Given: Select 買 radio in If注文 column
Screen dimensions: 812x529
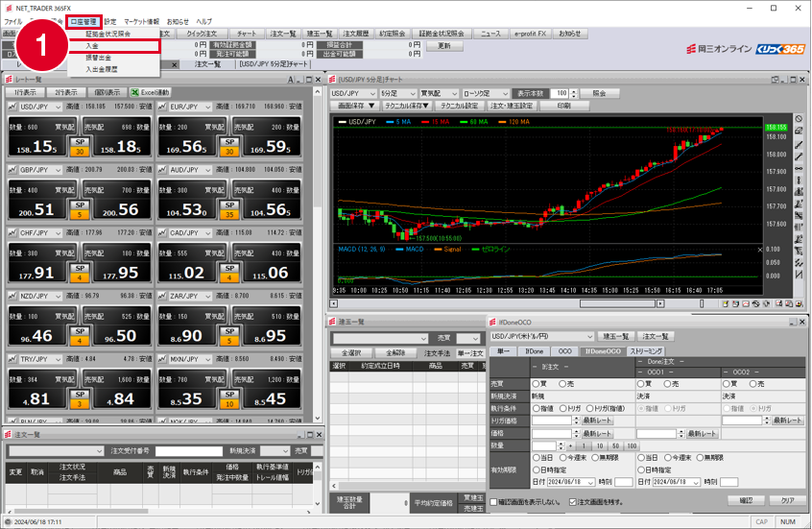Looking at the screenshot, I should click(x=536, y=384).
